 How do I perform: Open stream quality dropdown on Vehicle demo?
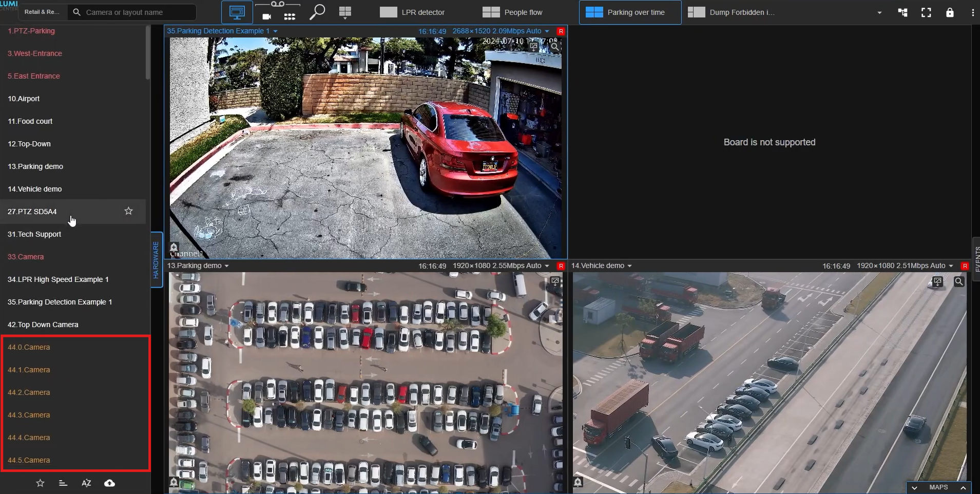click(951, 266)
